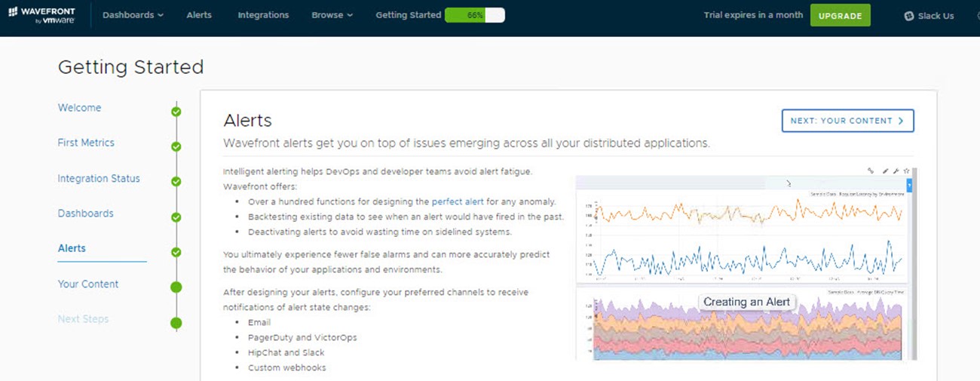
Task: Click the 'Email' bullet item
Action: click(259, 322)
